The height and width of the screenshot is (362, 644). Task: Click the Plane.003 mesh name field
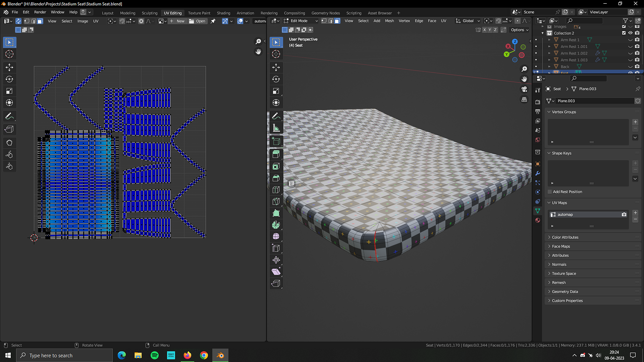pos(595,101)
